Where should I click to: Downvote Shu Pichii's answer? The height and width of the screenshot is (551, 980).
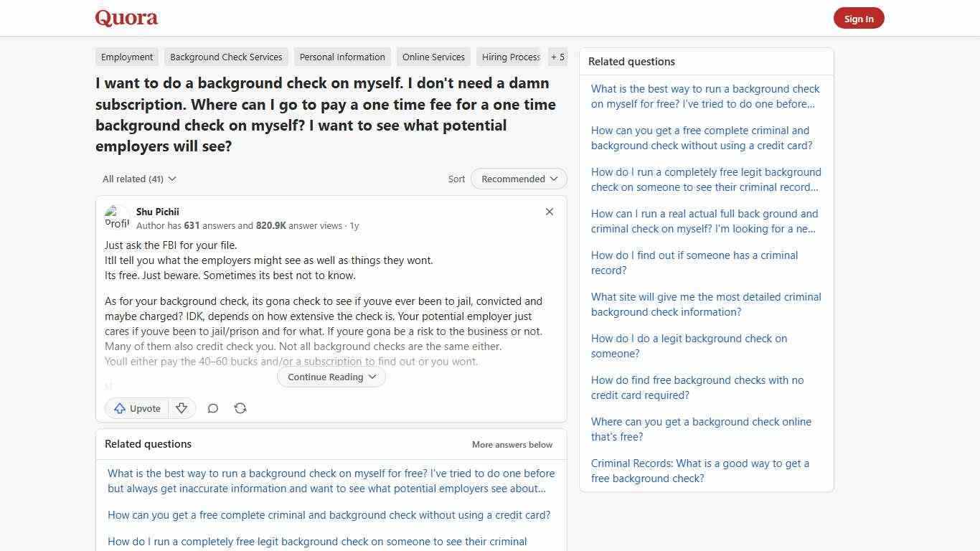182,408
